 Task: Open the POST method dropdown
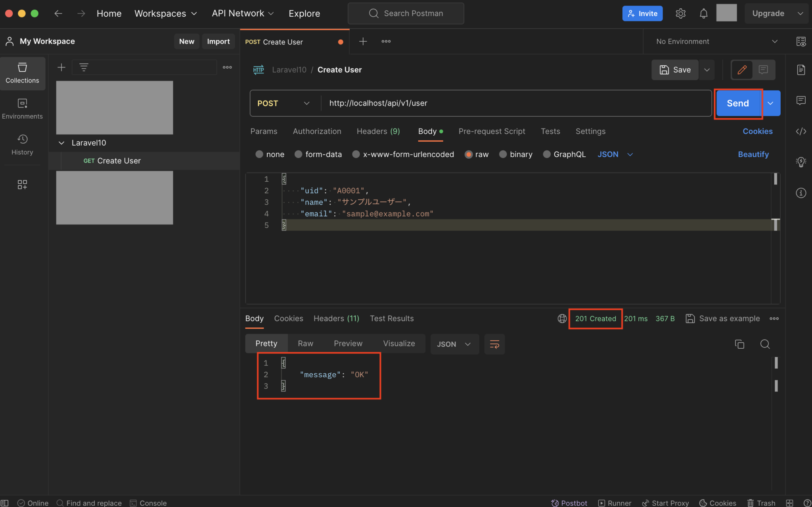tap(283, 103)
